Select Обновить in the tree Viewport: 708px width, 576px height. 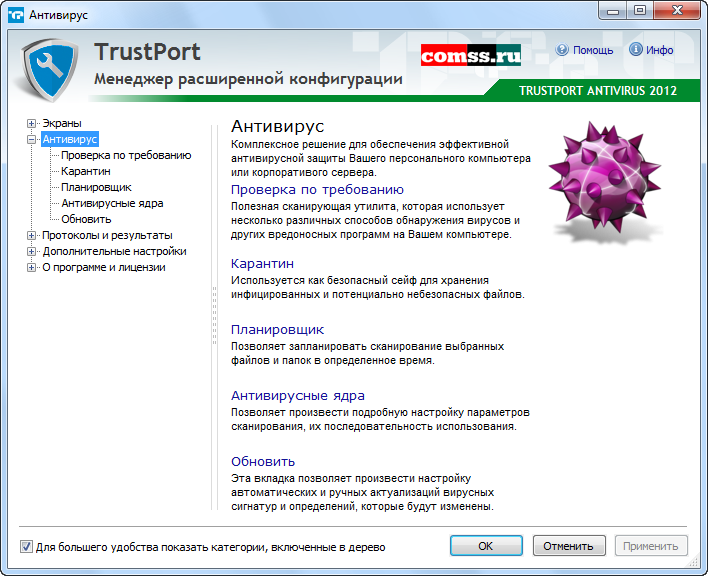click(86, 219)
